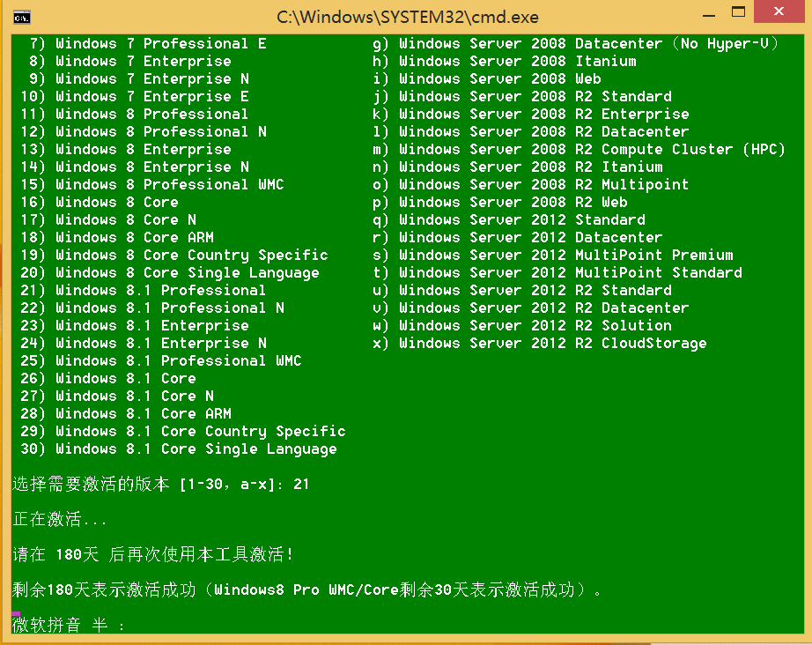812x645 pixels.
Task: Click line 8) Windows 7 Enterprise
Action: (x=130, y=61)
